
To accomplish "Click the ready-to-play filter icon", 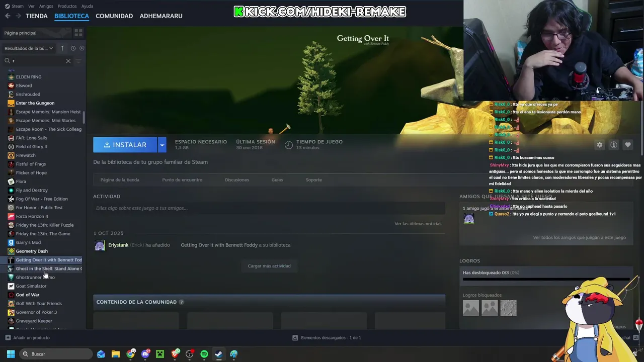I will (82, 48).
